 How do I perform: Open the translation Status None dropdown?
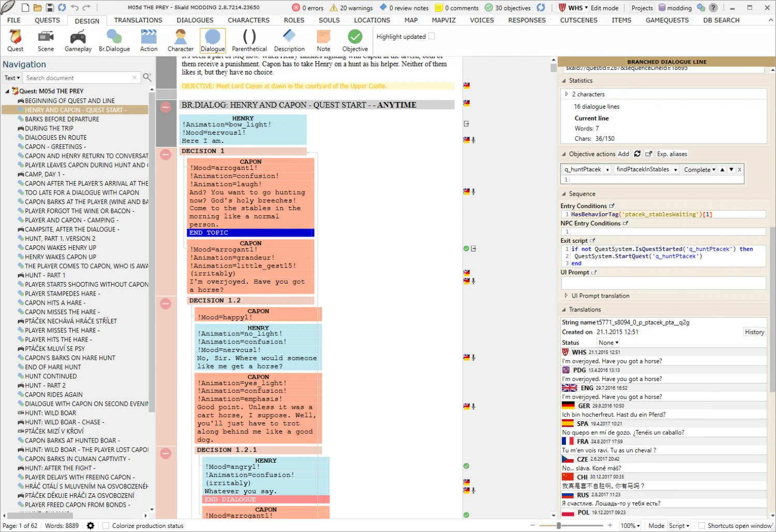pos(608,343)
